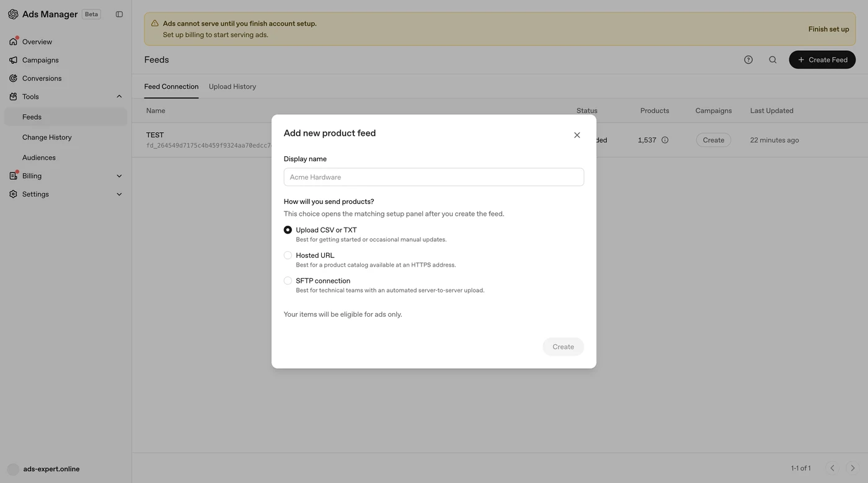This screenshot has width=868, height=483.
Task: Expand the Billing section chevron
Action: [x=119, y=176]
